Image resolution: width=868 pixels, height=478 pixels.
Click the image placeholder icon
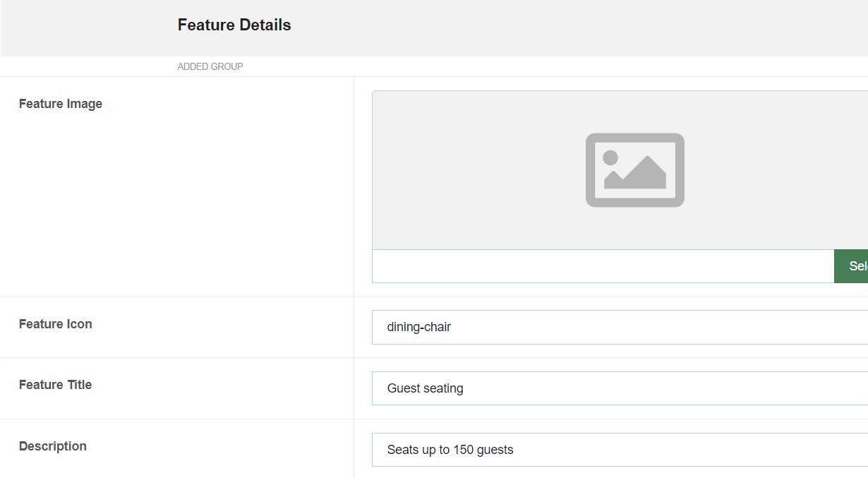click(634, 170)
